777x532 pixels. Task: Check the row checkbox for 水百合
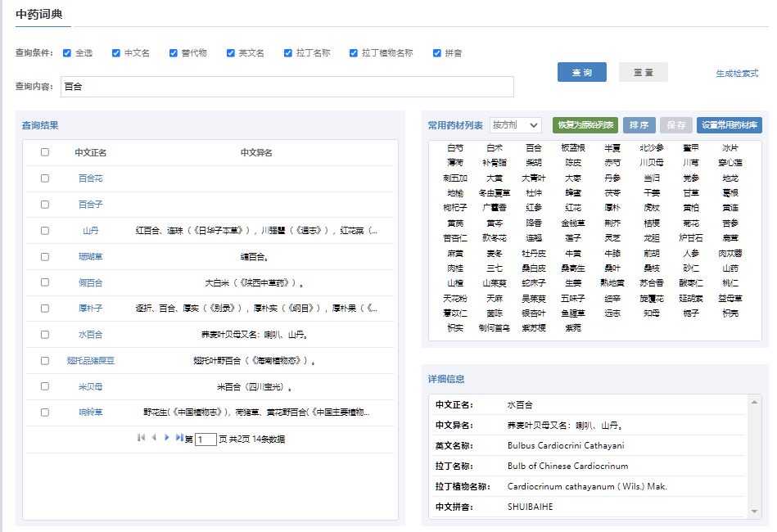coord(45,335)
